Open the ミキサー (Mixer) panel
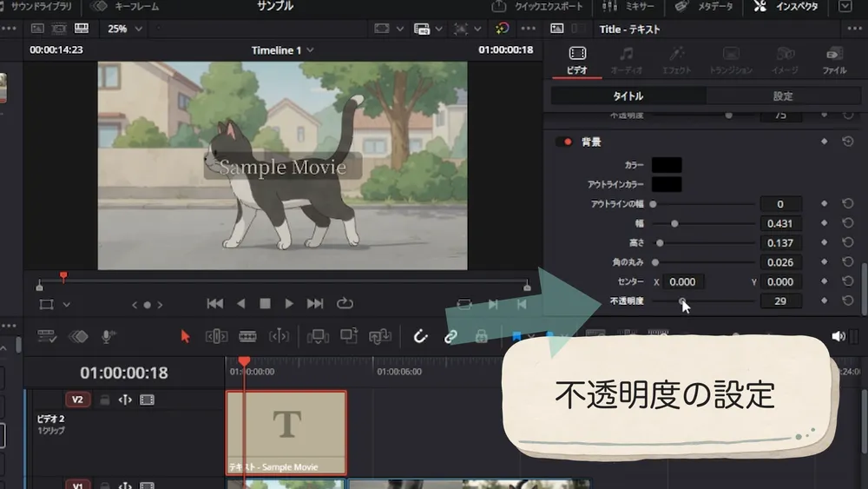The image size is (868, 489). coord(628,6)
